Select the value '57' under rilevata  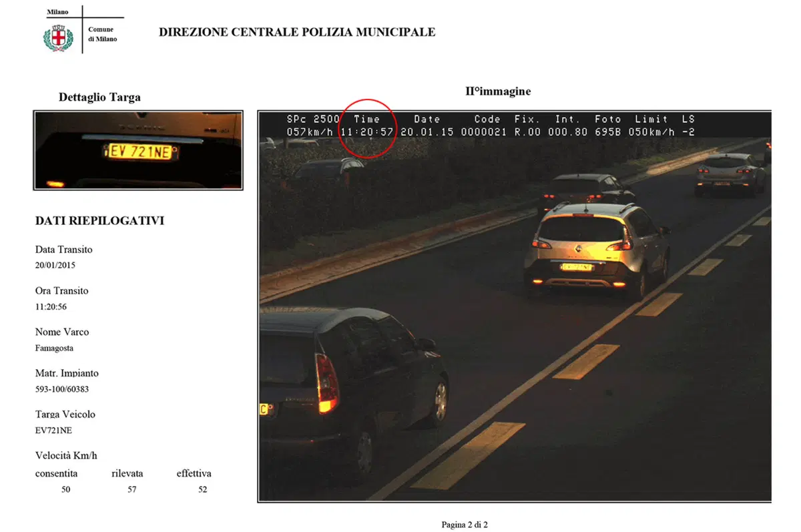(x=132, y=490)
